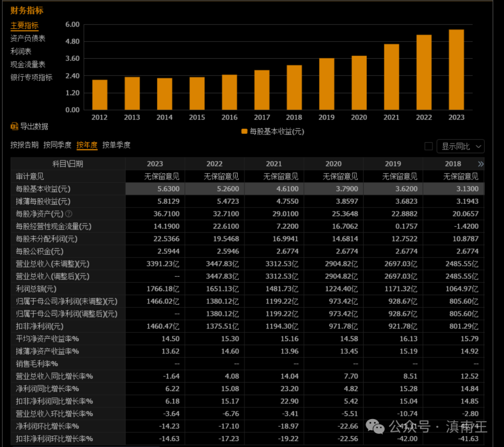Click the 2021 column header

[274, 164]
